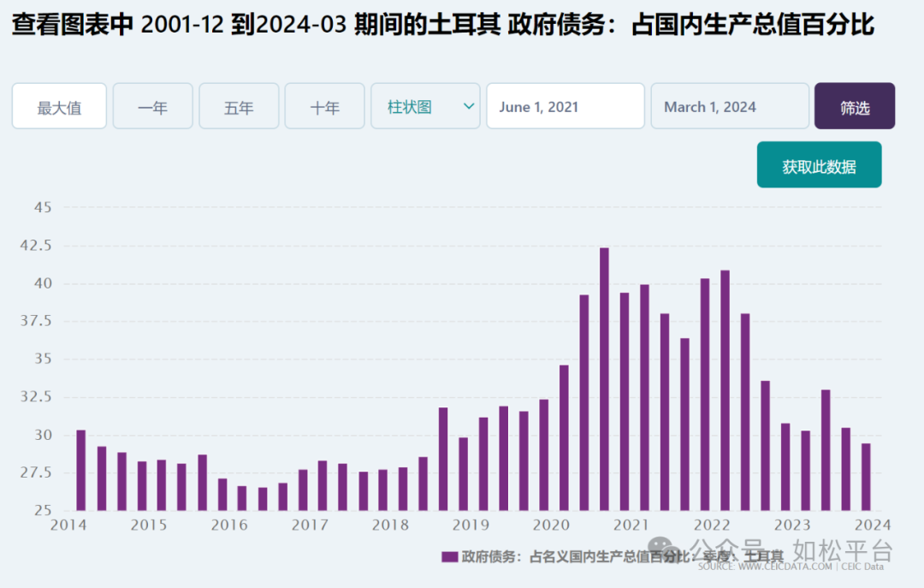Open the 柱状图 chart type dropdown

pyautogui.click(x=425, y=106)
